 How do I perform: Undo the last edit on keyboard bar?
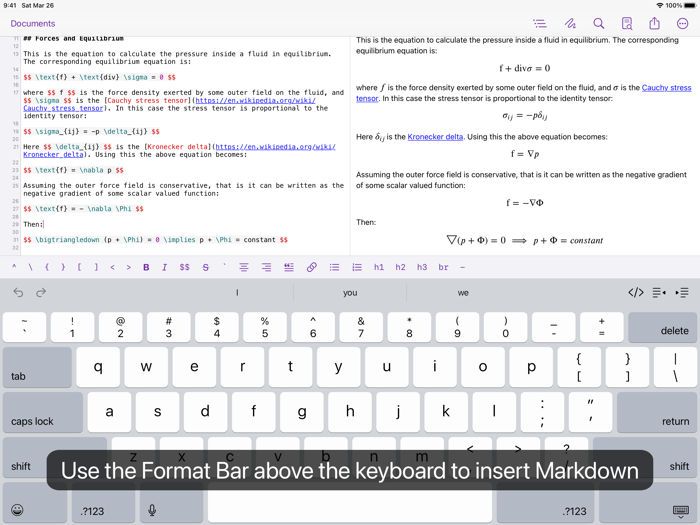click(18, 292)
